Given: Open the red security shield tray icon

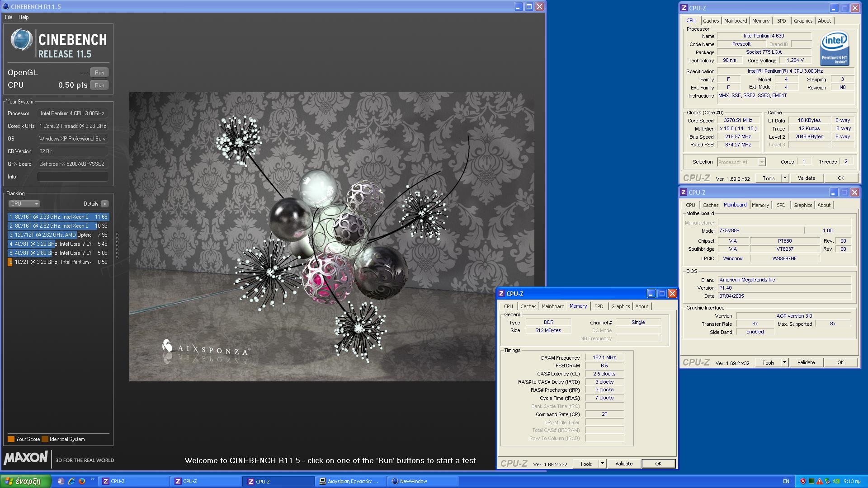Looking at the screenshot, I should 803,481.
